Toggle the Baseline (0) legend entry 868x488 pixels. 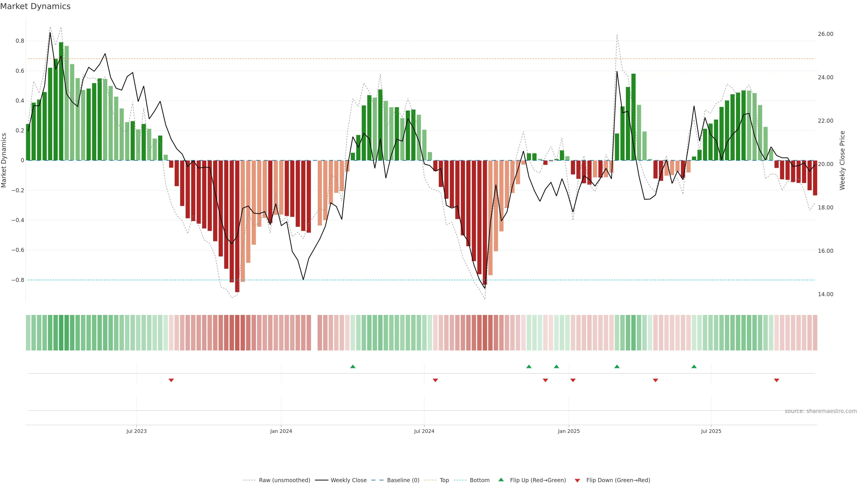pos(403,480)
